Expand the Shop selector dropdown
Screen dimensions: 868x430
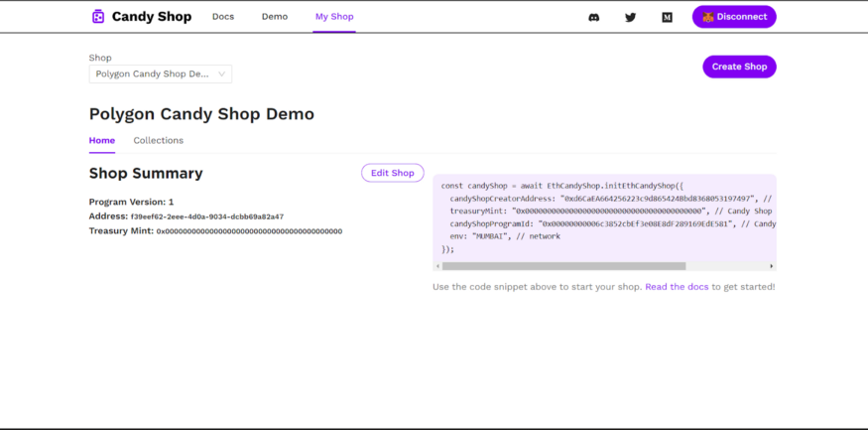coord(161,74)
